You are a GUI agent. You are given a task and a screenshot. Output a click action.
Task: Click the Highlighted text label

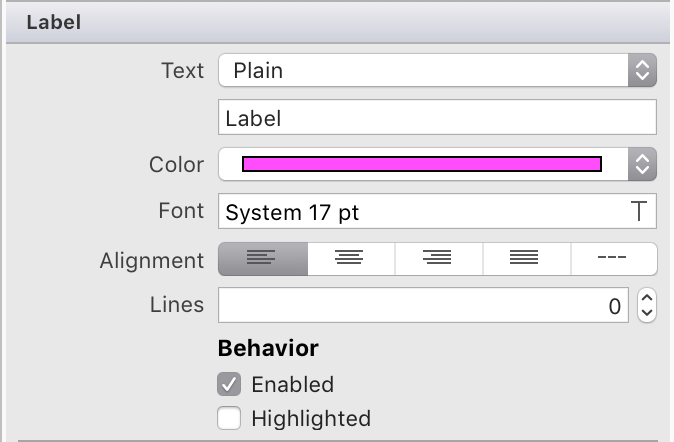coord(311,418)
